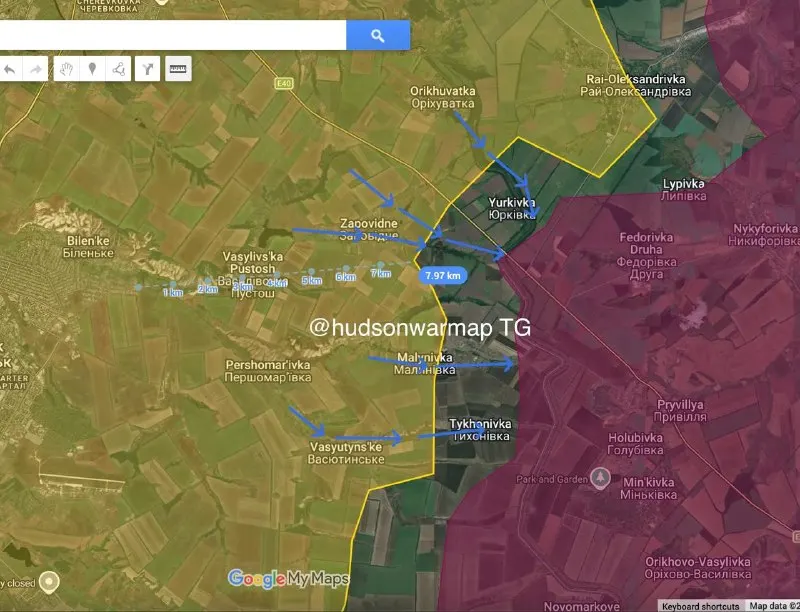Screen dimensions: 800x612
Task: Select the draw line tool
Action: (x=118, y=69)
